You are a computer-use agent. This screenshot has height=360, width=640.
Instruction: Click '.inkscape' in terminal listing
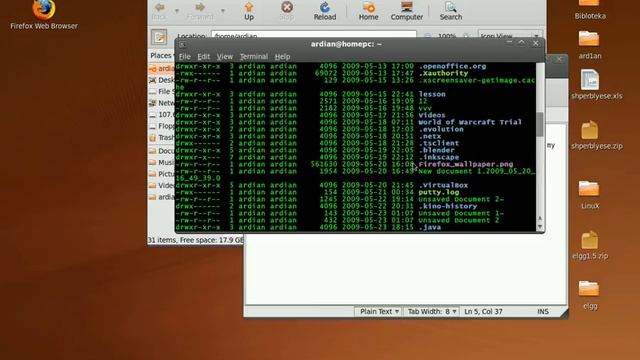click(439, 157)
